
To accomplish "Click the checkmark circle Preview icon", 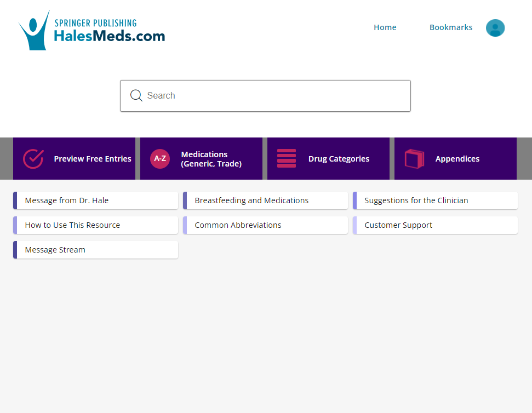I will (33, 159).
